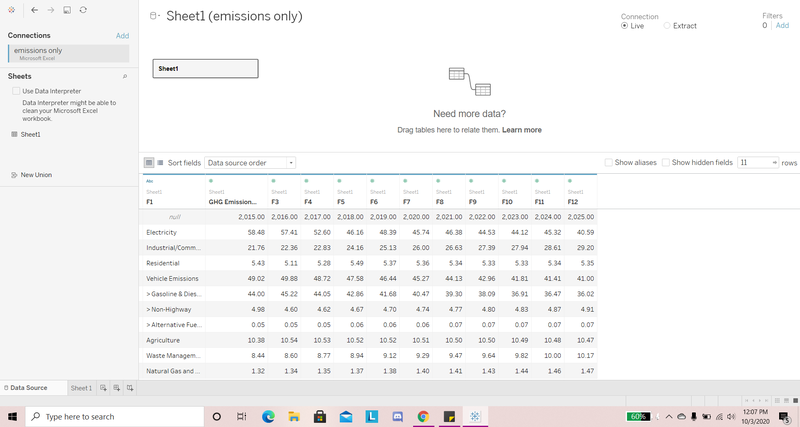
Task: Open the Windows Start menu
Action: pyautogui.click(x=12, y=416)
